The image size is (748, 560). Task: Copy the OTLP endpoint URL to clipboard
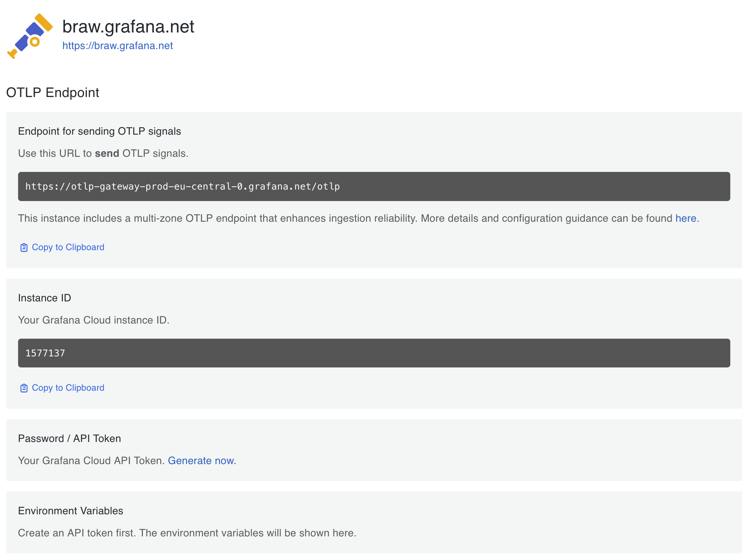coord(68,247)
